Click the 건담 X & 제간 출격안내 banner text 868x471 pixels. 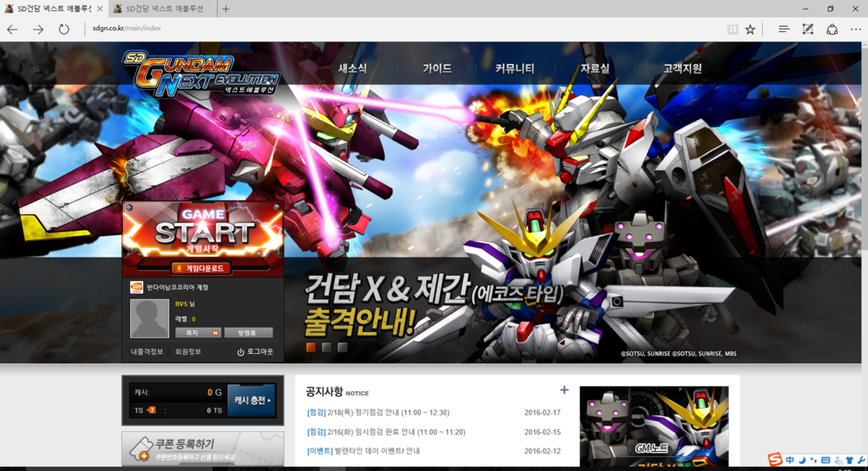click(433, 304)
